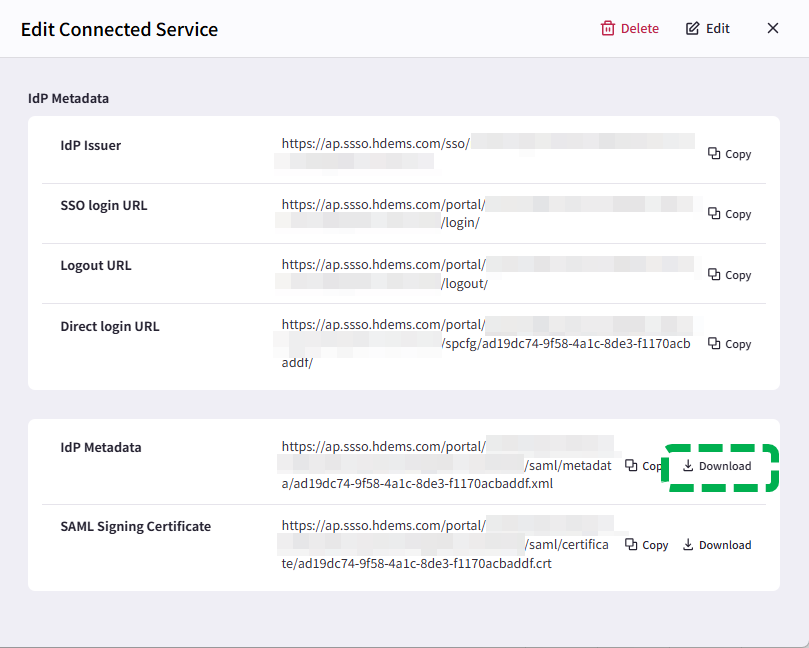Copy the SAML Signing Certificate URL
Viewport: 809px width, 648px height.
[x=646, y=545]
